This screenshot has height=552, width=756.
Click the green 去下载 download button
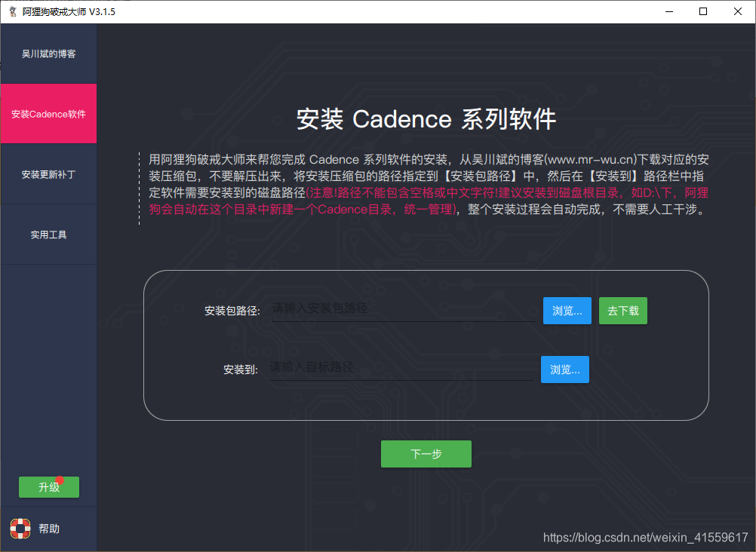pyautogui.click(x=622, y=310)
